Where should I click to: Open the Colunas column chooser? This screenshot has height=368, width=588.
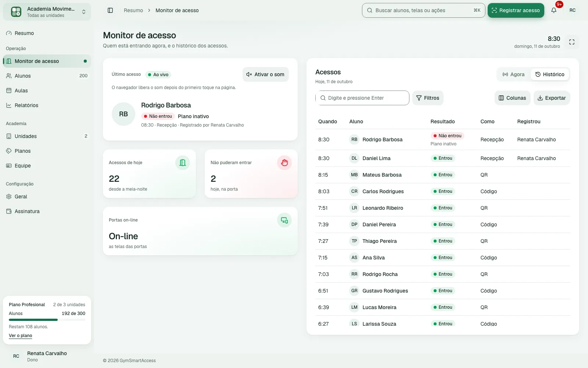[512, 98]
